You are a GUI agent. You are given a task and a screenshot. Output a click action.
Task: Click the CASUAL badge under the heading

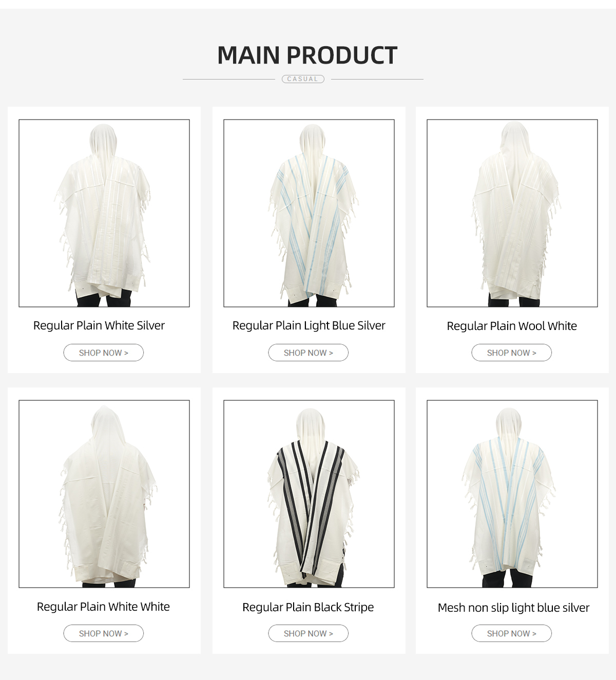pyautogui.click(x=303, y=79)
